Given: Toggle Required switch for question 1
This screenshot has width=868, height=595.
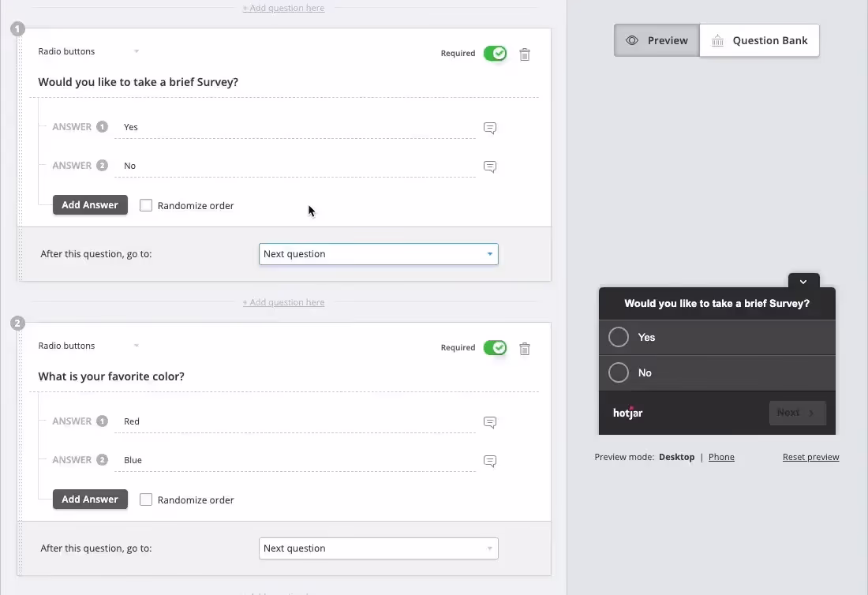Looking at the screenshot, I should point(496,54).
